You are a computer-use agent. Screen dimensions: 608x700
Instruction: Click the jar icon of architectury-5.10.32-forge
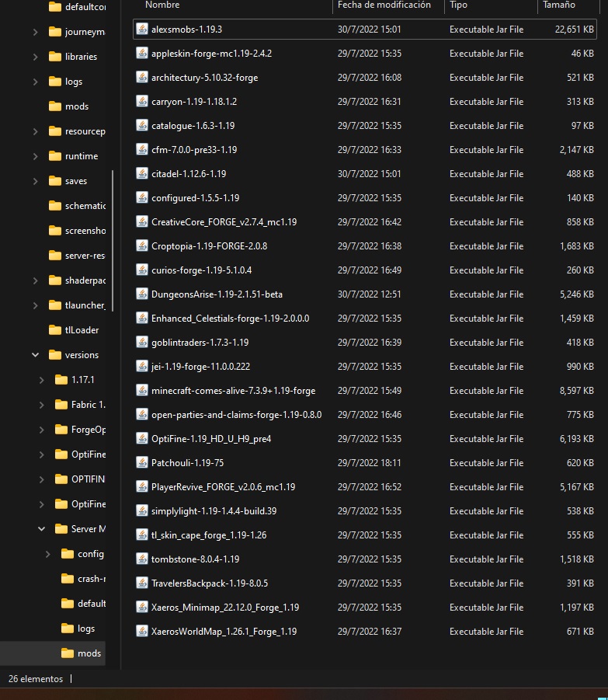142,77
